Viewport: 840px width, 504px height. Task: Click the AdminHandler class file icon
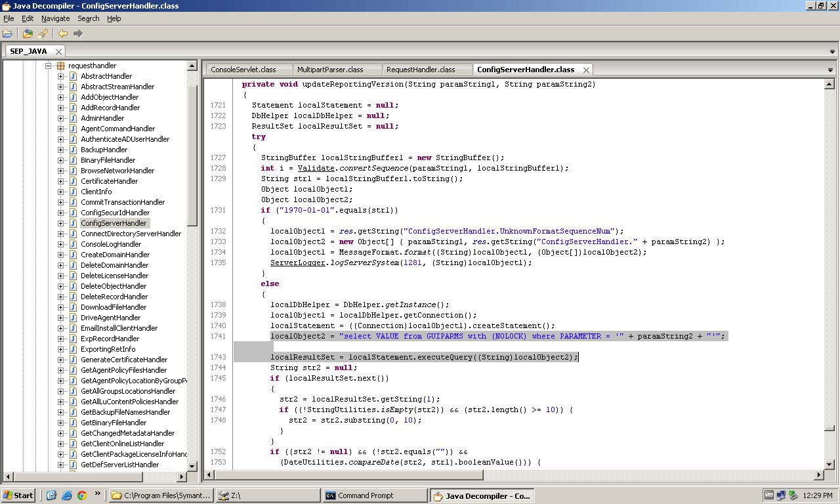click(73, 118)
